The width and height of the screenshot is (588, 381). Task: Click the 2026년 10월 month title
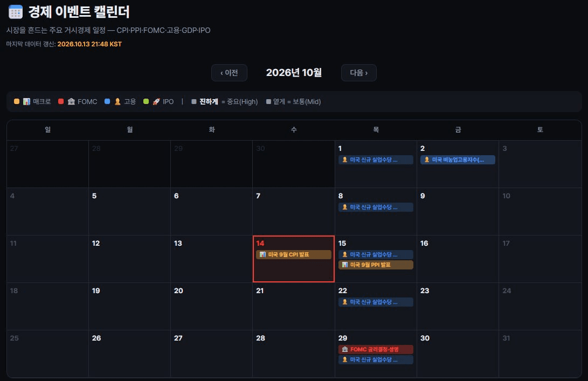(294, 73)
